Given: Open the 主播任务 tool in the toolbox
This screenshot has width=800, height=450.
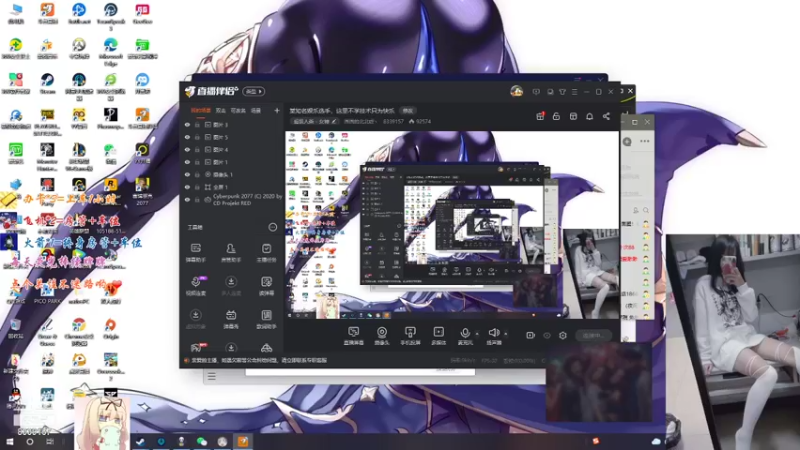Looking at the screenshot, I should point(266,253).
